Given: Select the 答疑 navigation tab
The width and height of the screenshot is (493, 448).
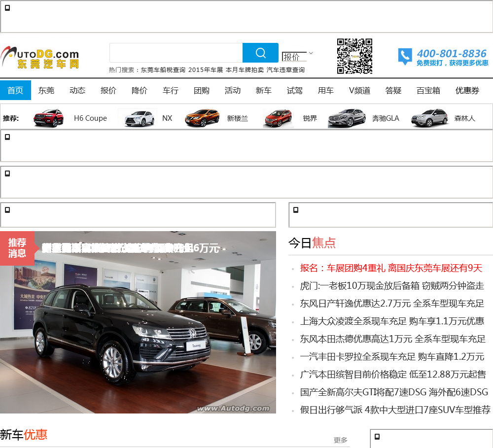Looking at the screenshot, I should click(x=393, y=90).
